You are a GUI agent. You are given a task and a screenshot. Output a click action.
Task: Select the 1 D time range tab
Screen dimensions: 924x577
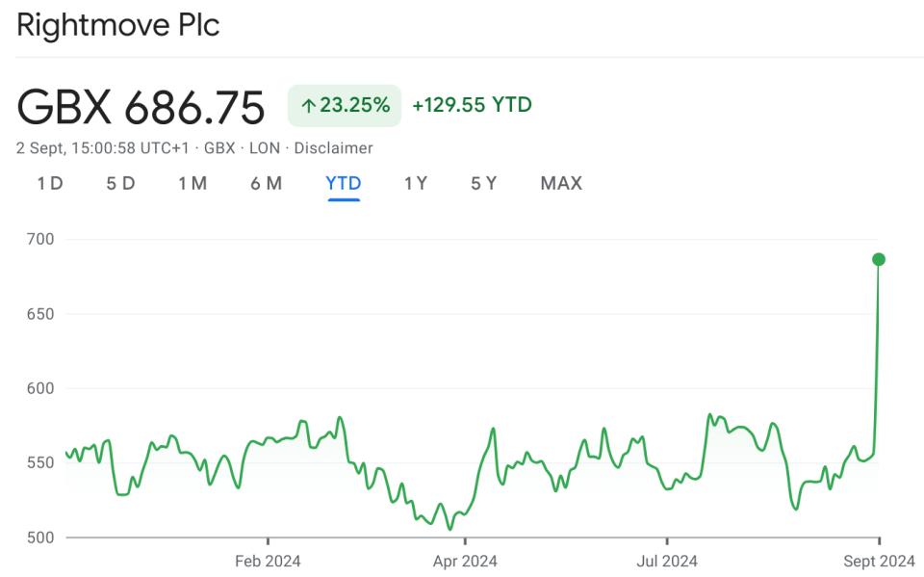(50, 183)
